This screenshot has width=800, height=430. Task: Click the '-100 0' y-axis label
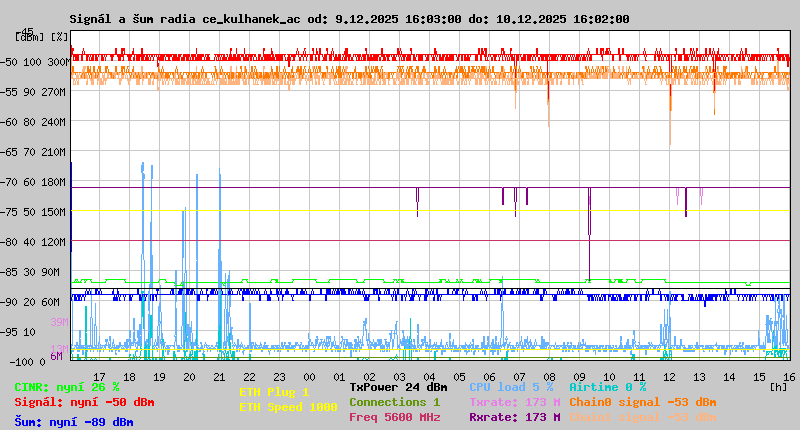point(28,362)
